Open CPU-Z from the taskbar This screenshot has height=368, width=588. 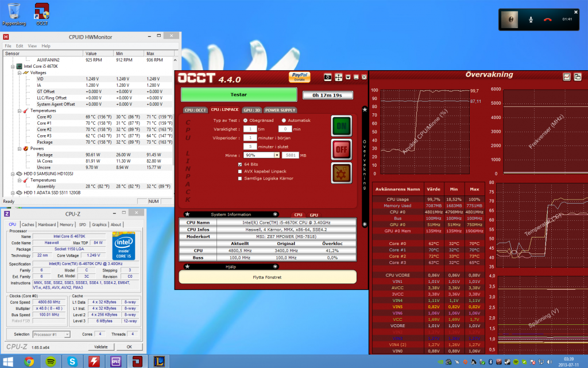point(115,362)
